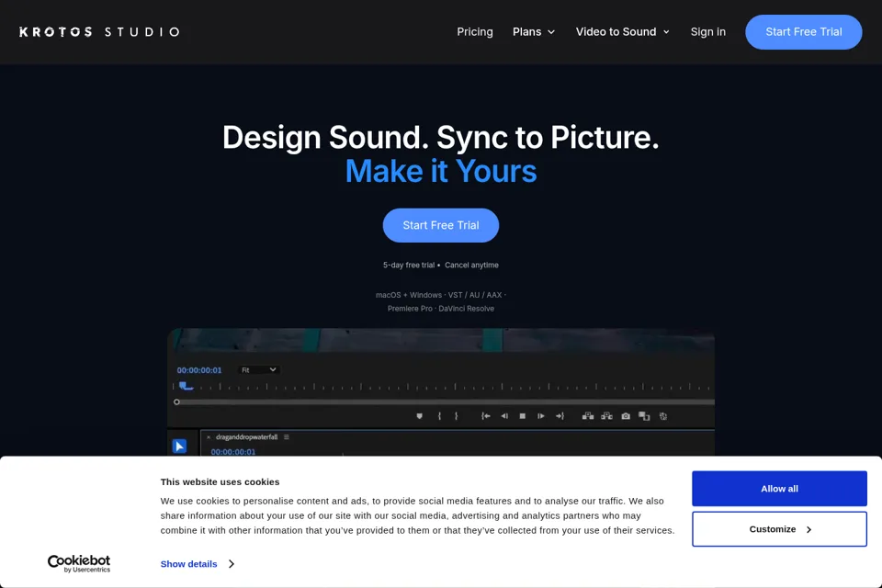
Task: Click the Lift icon
Action: [588, 416]
